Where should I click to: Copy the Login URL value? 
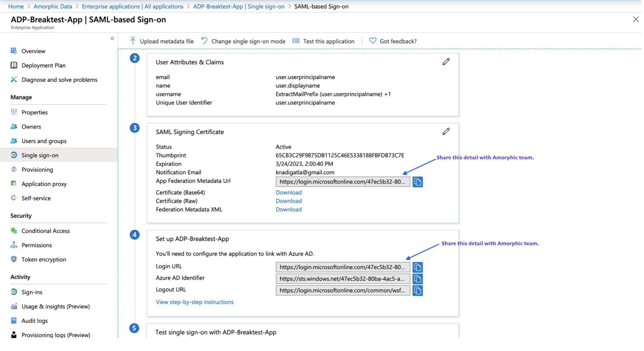click(x=417, y=267)
